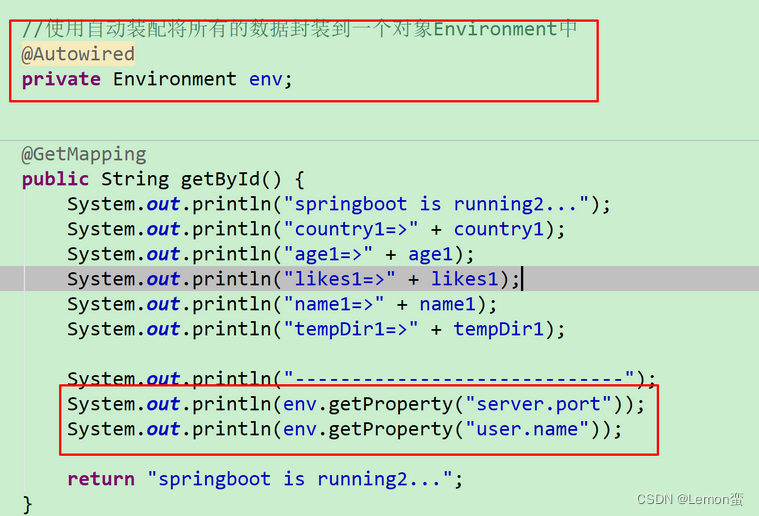The image size is (759, 516).
Task: Click the @GetMapping annotation
Action: (84, 154)
